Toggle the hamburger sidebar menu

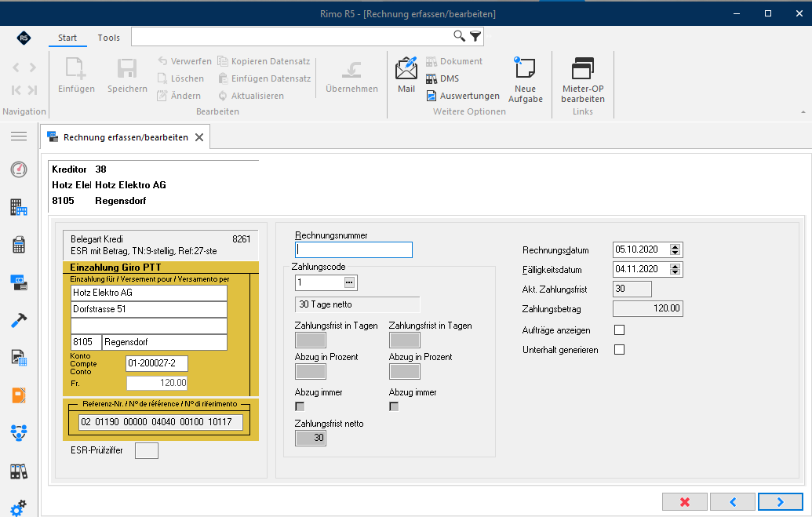click(x=19, y=137)
